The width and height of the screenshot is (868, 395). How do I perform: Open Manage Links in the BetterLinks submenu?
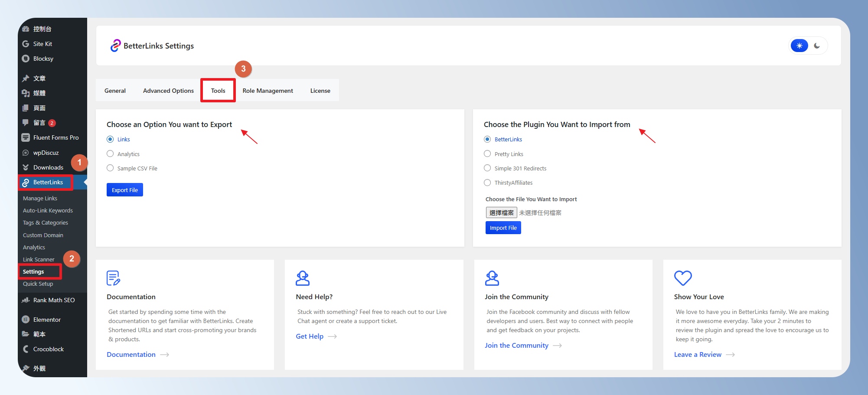(40, 198)
